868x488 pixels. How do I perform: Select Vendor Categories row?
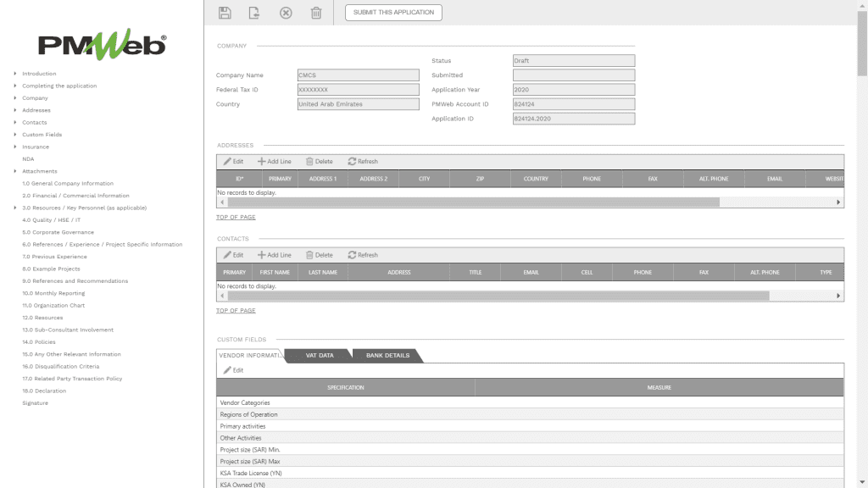(x=530, y=402)
